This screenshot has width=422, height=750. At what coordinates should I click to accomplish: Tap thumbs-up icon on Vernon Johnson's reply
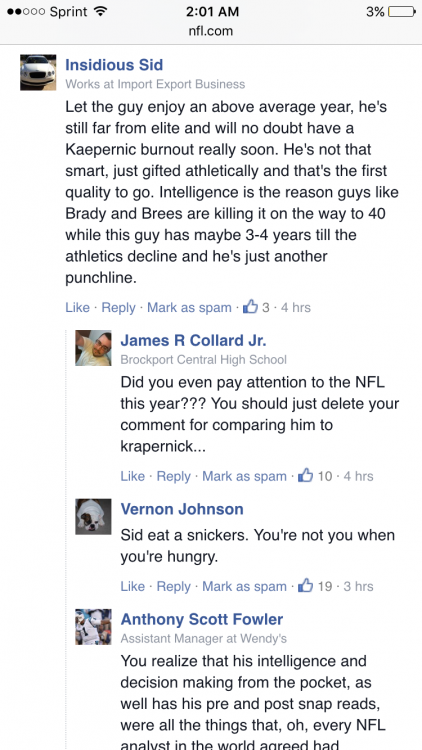pyautogui.click(x=305, y=585)
